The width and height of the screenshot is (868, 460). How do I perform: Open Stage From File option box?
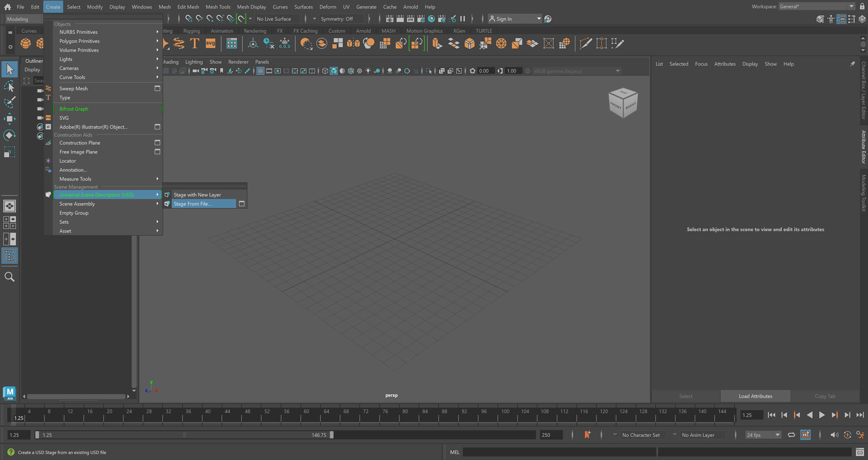click(x=242, y=204)
